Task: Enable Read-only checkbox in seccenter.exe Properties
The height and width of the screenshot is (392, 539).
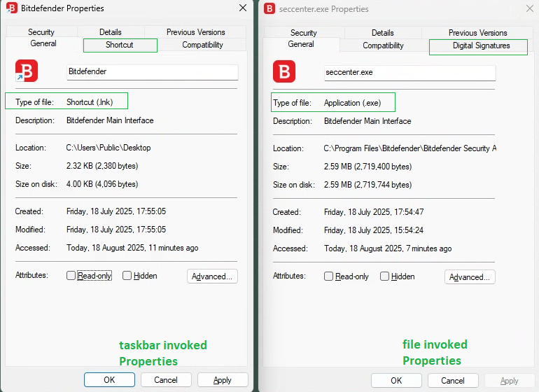Action: tap(328, 276)
